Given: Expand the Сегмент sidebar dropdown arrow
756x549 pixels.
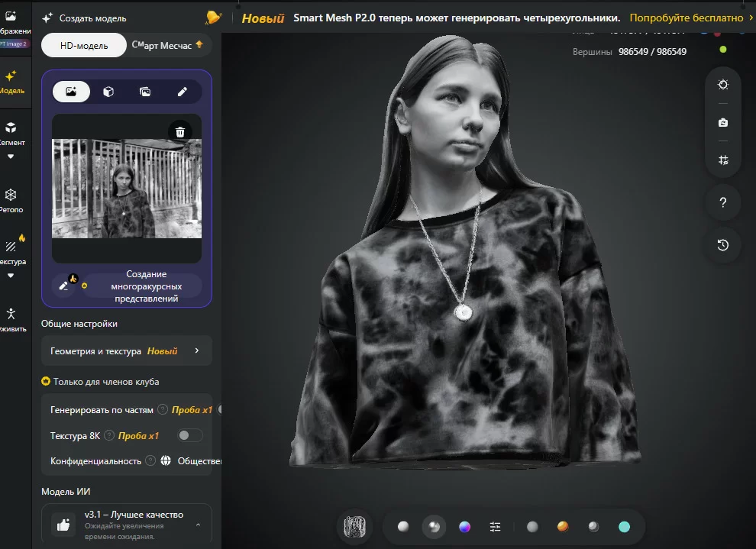Looking at the screenshot, I should click(11, 157).
